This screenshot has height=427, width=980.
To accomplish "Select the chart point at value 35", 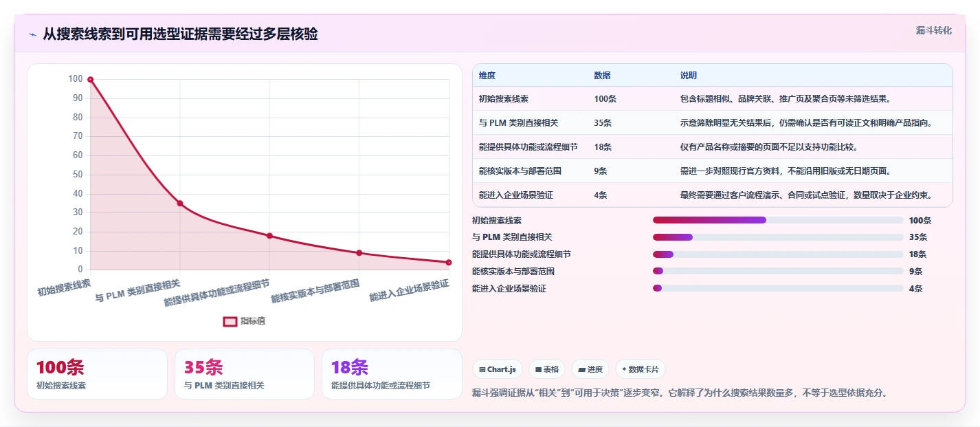I will (x=180, y=204).
